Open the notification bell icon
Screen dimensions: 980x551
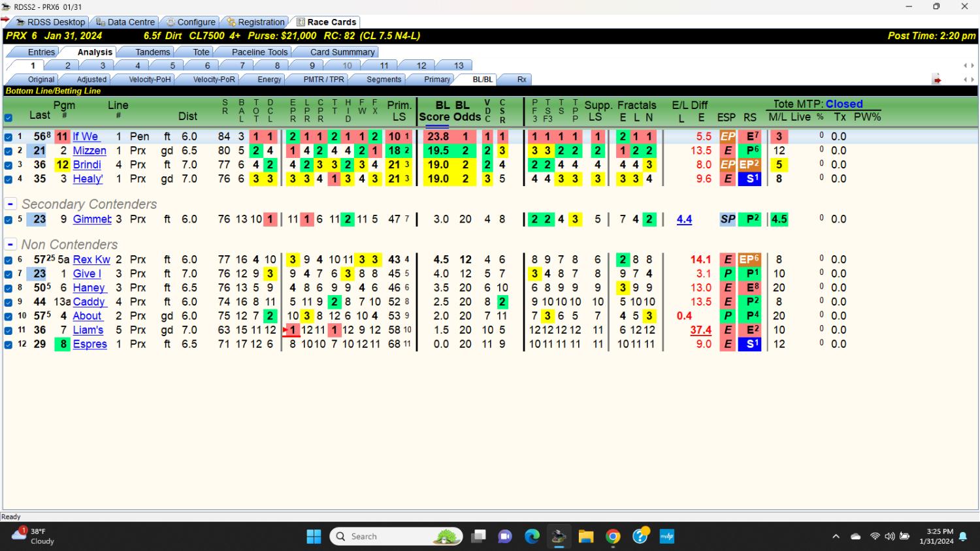[963, 537]
